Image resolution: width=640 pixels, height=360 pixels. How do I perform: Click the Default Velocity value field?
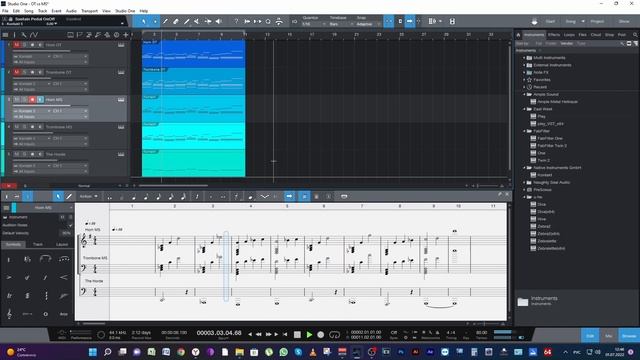pyautogui.click(x=66, y=233)
